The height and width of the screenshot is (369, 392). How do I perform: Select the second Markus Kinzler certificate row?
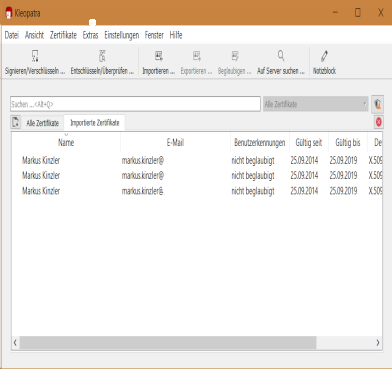pyautogui.click(x=197, y=175)
